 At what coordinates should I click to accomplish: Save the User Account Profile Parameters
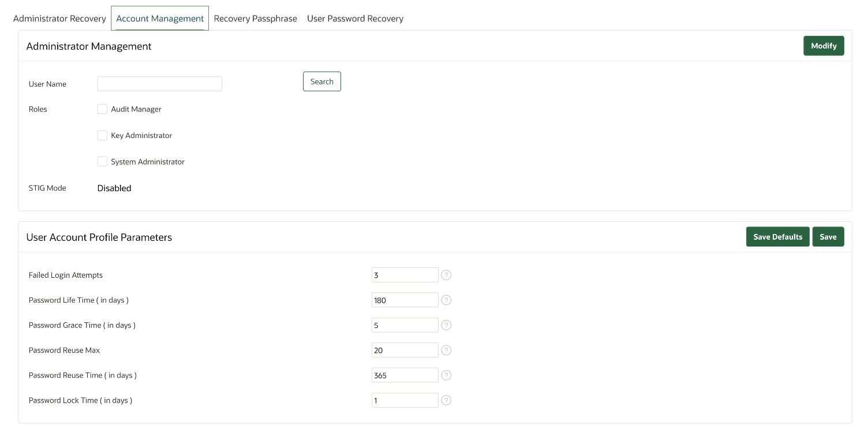click(828, 236)
